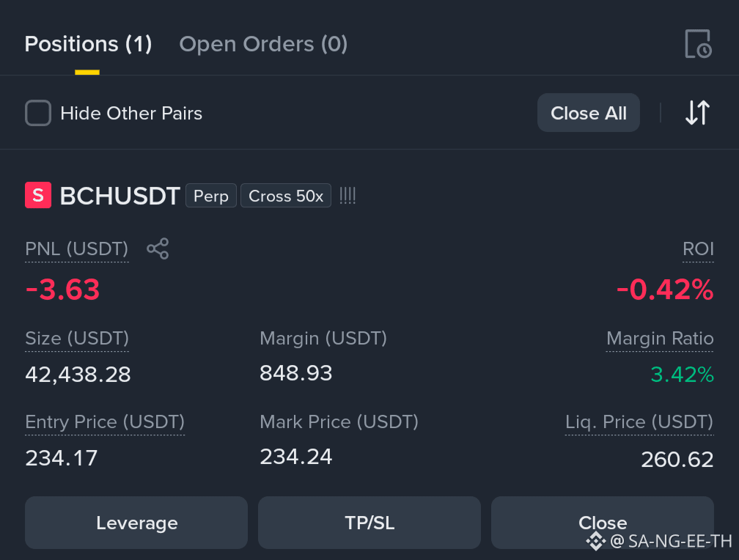The image size is (739, 560).
Task: Switch to the Positions (1) tab
Action: (x=88, y=44)
